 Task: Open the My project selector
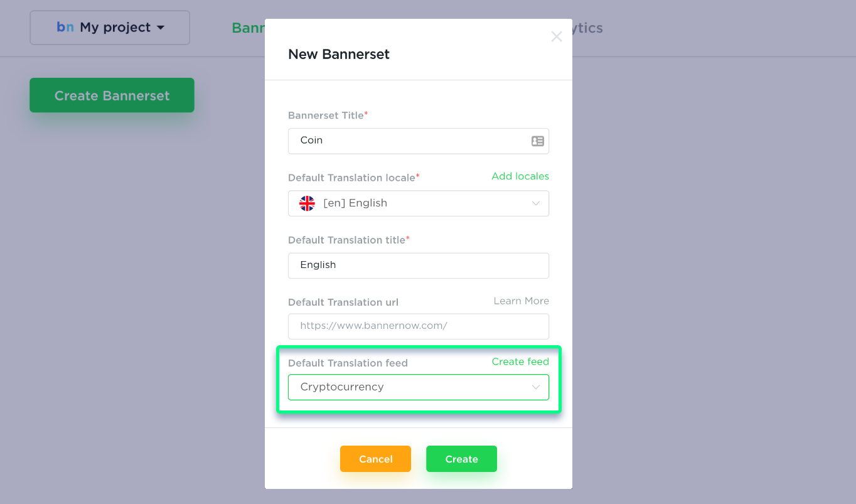point(110,28)
